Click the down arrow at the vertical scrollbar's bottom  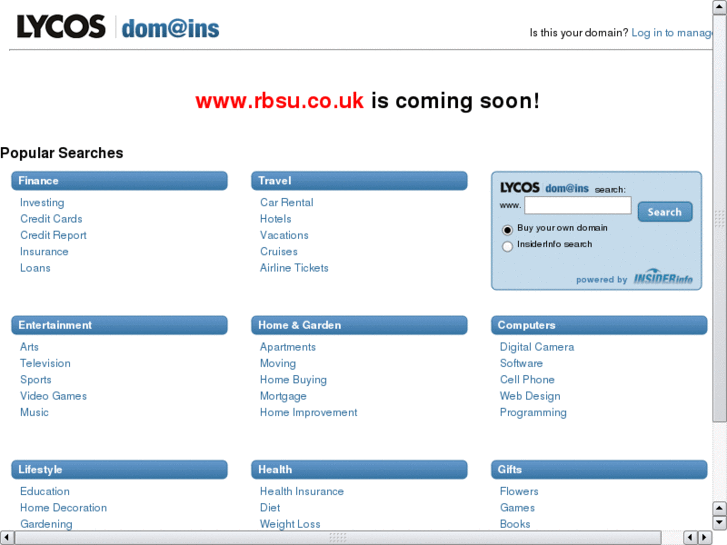[720, 523]
